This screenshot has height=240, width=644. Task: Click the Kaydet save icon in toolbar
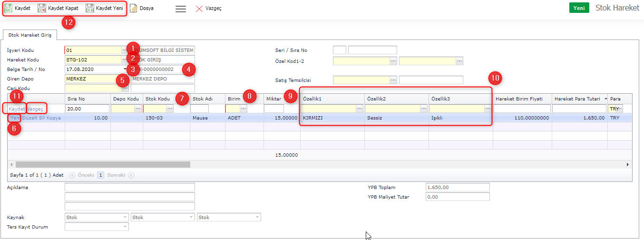click(x=8, y=8)
